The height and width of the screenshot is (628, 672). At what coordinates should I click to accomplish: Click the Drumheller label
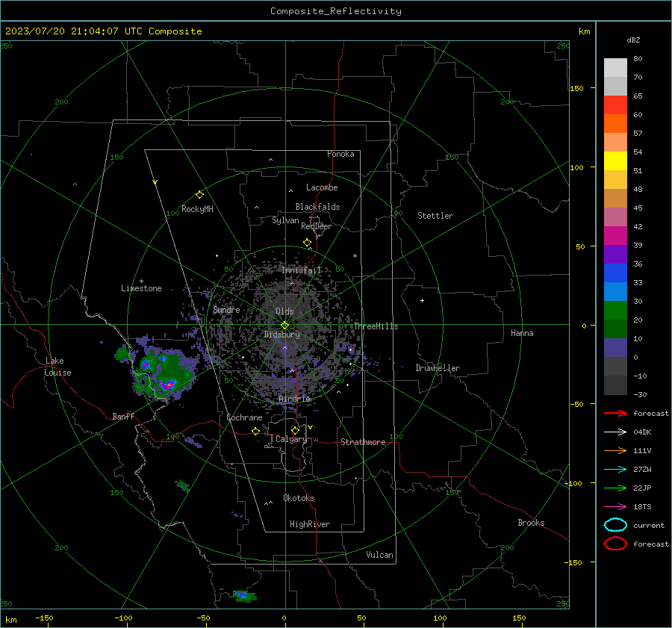click(x=438, y=368)
